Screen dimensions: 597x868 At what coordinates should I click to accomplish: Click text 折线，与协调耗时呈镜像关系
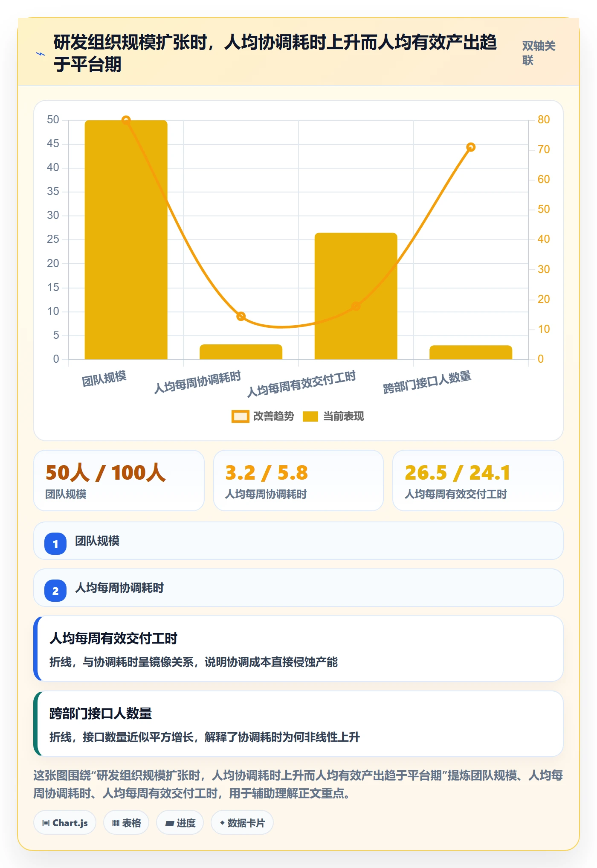coord(122,662)
